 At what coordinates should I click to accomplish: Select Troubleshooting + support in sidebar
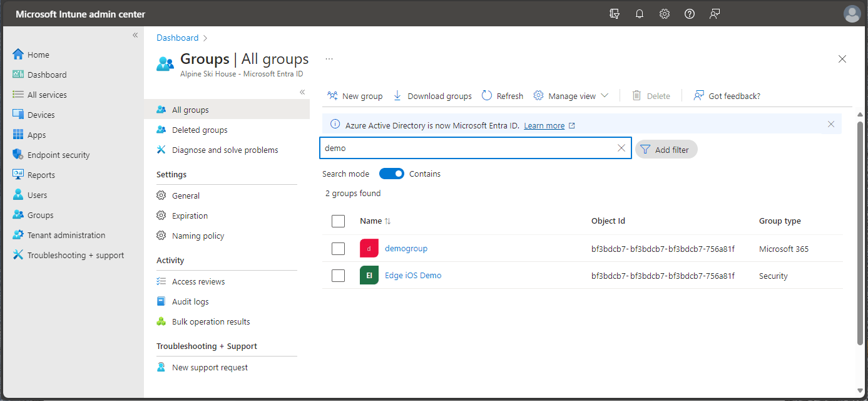pyautogui.click(x=74, y=255)
